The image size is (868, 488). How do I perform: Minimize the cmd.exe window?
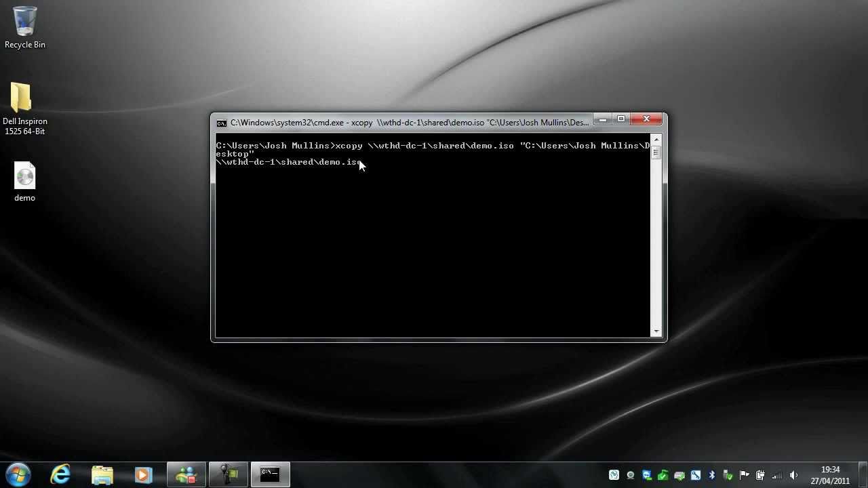tap(602, 119)
